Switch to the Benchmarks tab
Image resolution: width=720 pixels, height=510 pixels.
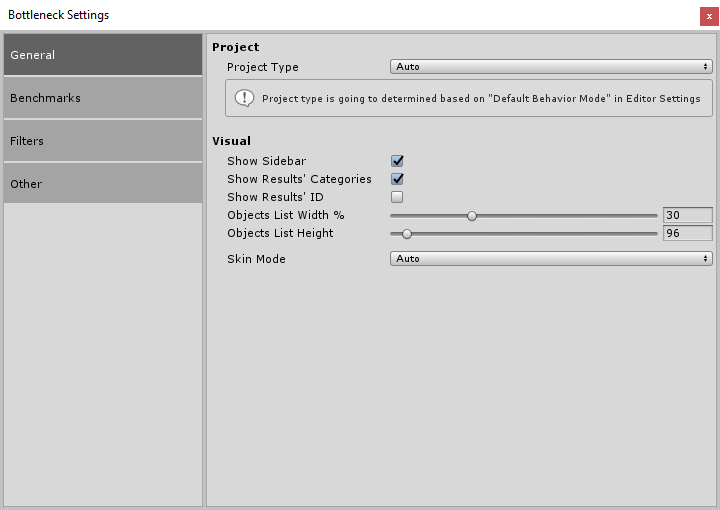click(x=103, y=98)
